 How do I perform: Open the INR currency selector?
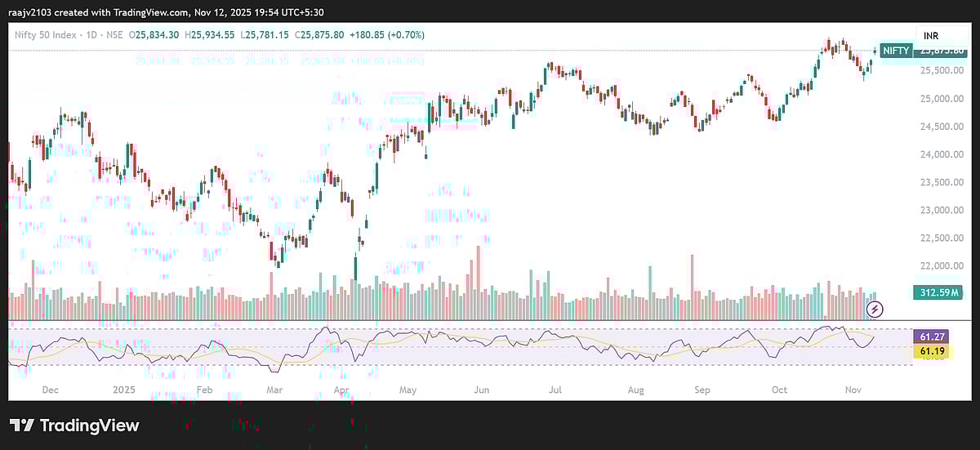[x=932, y=36]
